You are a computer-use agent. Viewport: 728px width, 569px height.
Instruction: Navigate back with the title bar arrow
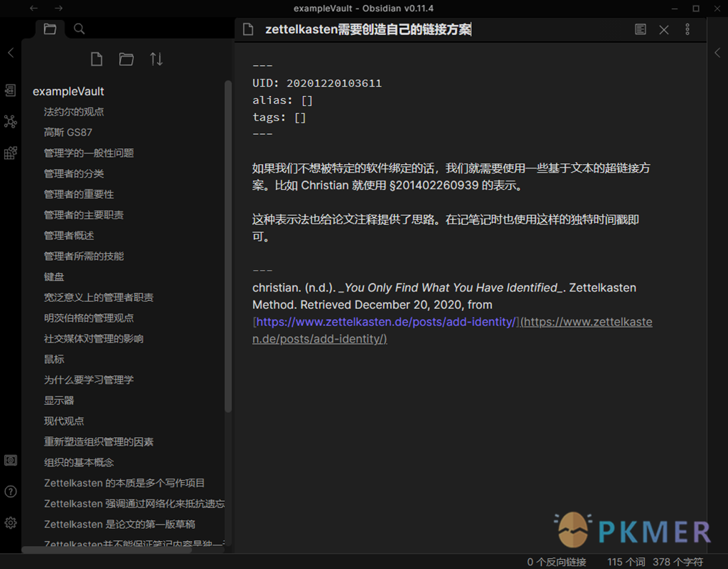(x=34, y=9)
